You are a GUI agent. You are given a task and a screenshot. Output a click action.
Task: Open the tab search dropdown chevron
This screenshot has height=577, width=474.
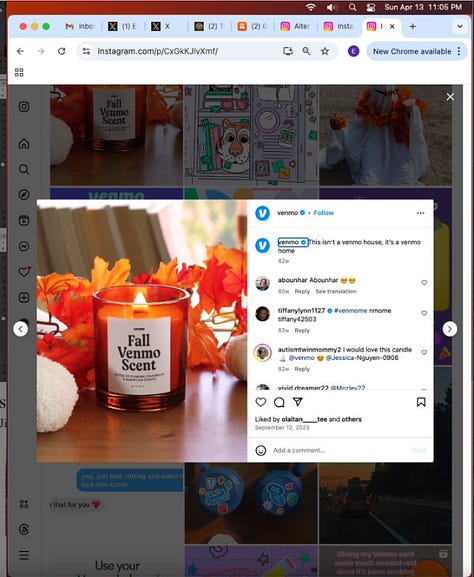coord(460,26)
